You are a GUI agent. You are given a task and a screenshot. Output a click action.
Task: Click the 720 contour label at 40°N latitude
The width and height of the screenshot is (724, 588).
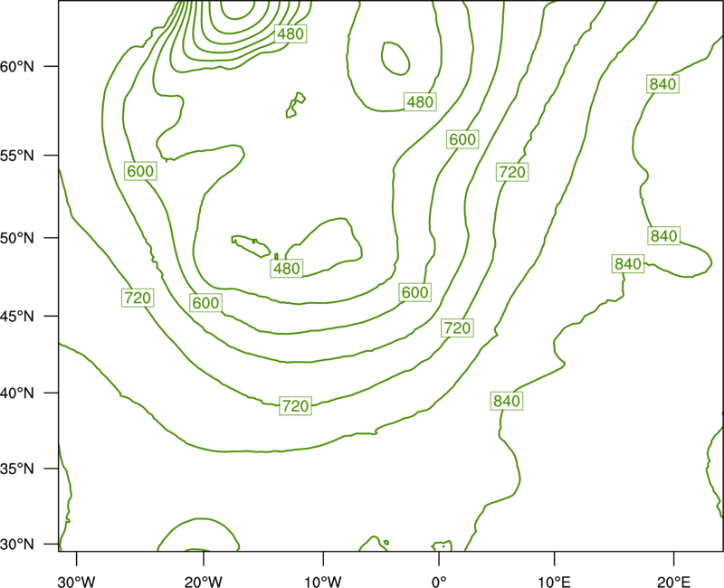pyautogui.click(x=295, y=405)
